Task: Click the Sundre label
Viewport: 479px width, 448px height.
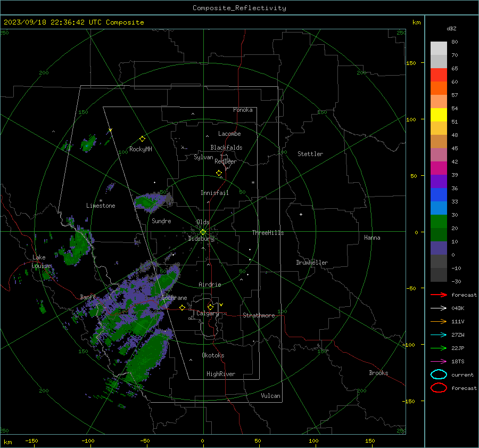Action: click(161, 221)
